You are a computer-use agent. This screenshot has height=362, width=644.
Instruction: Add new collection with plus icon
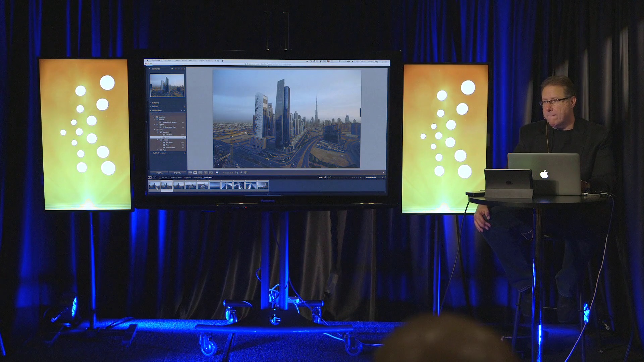pos(184,110)
